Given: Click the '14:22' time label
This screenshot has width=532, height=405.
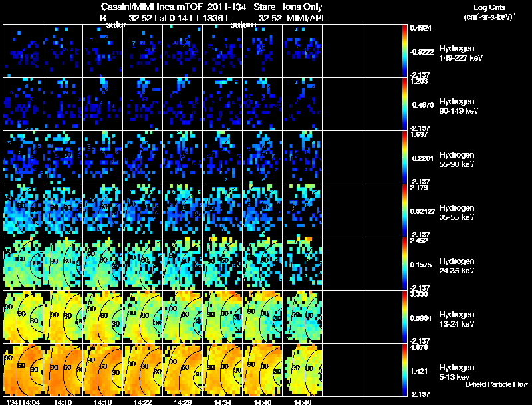Looking at the screenshot, I should tap(143, 402).
